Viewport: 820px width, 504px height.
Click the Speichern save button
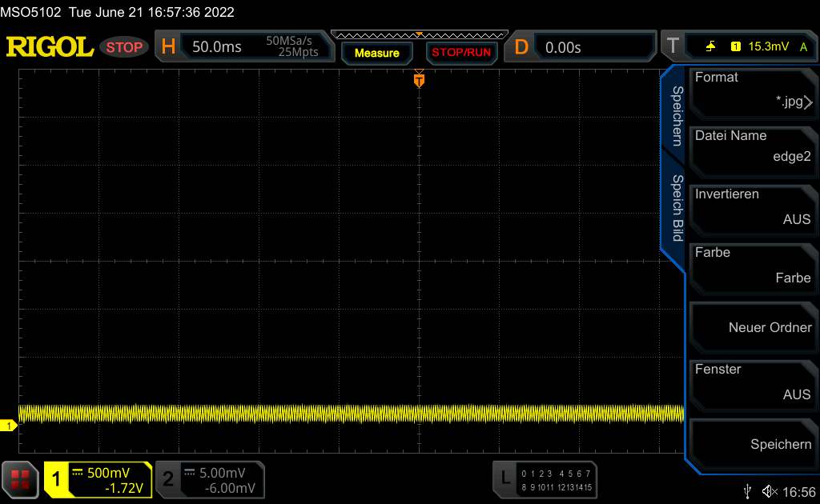[753, 443]
